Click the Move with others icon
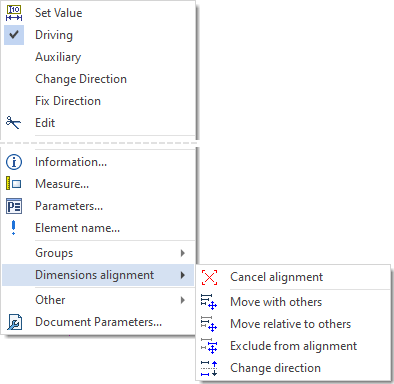Viewport: 394px width, 384px height. tap(209, 302)
